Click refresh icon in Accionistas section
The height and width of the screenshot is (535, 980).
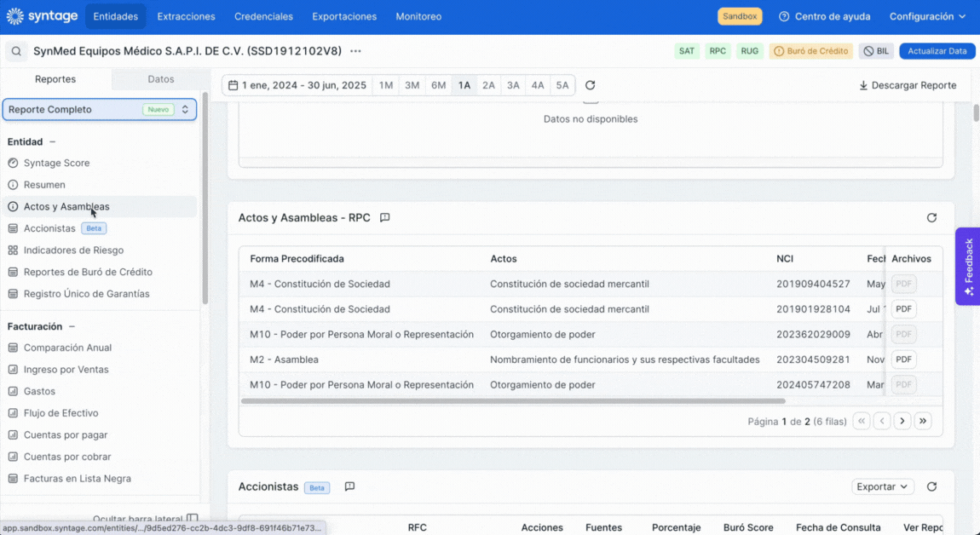coord(931,486)
